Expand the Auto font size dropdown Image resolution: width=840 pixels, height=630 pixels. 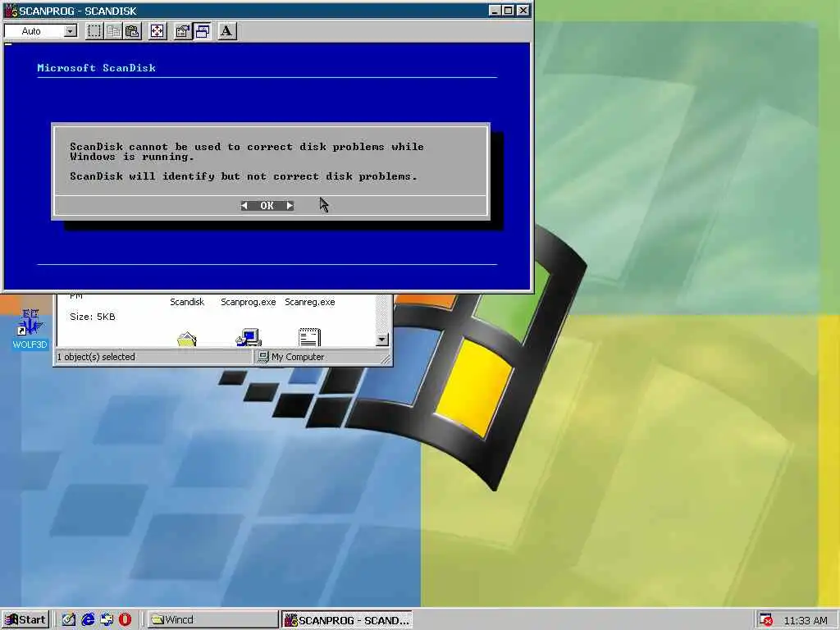point(71,31)
